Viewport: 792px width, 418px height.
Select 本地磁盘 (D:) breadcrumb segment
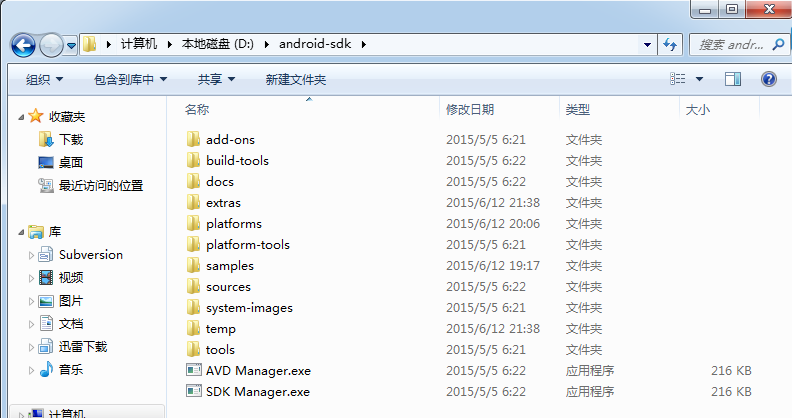(218, 44)
